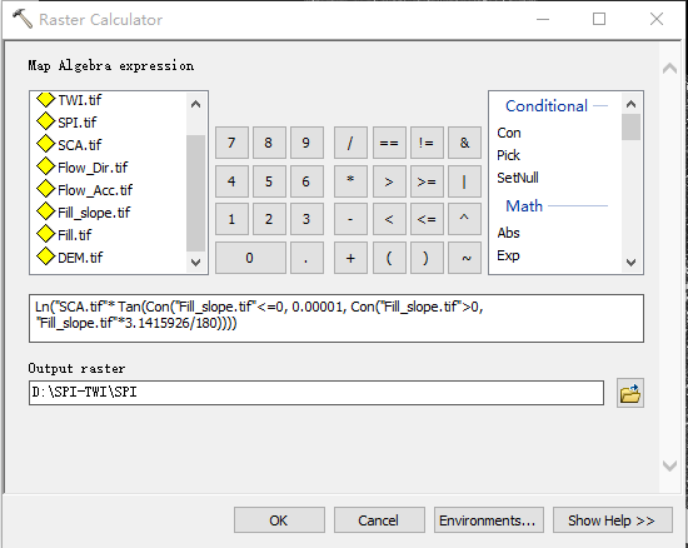Click the SCA.tif layer diamond icon

click(46, 144)
